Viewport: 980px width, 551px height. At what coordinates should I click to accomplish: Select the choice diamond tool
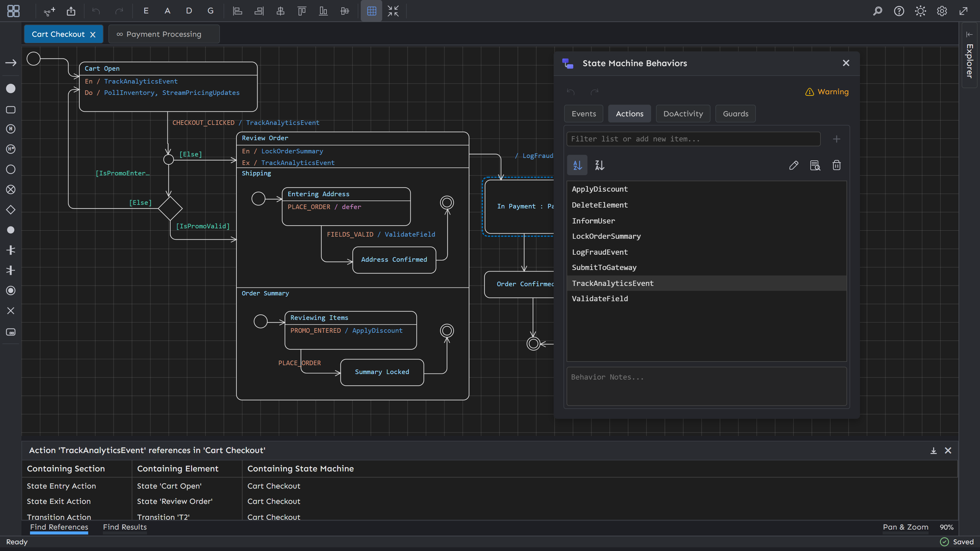11,209
